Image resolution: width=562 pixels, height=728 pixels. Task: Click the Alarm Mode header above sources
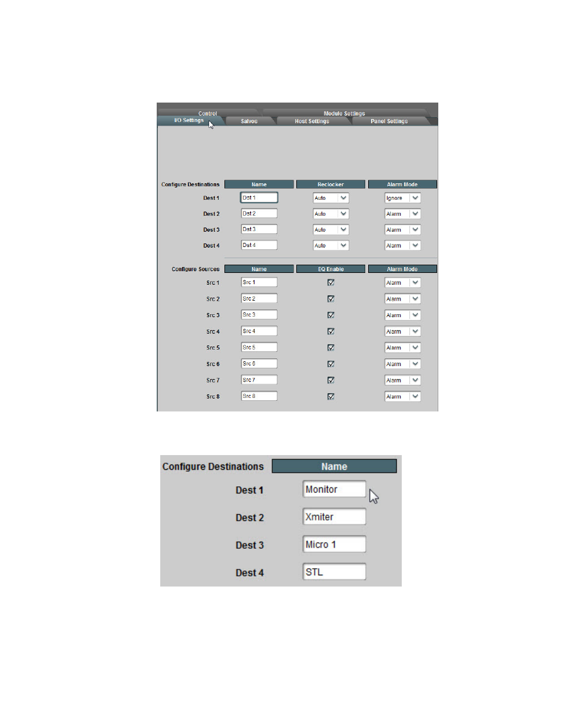402,269
